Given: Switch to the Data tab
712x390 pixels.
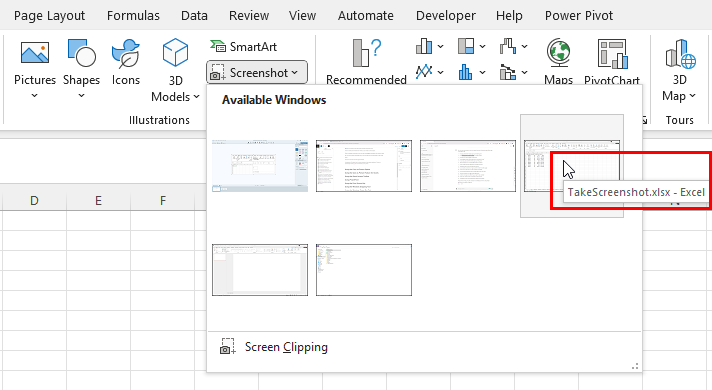Looking at the screenshot, I should pyautogui.click(x=194, y=15).
